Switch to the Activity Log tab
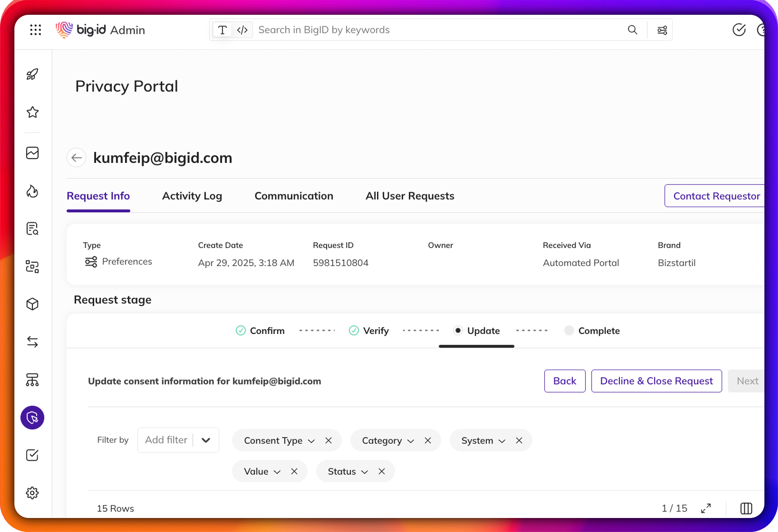This screenshot has height=532, width=778. coord(192,196)
